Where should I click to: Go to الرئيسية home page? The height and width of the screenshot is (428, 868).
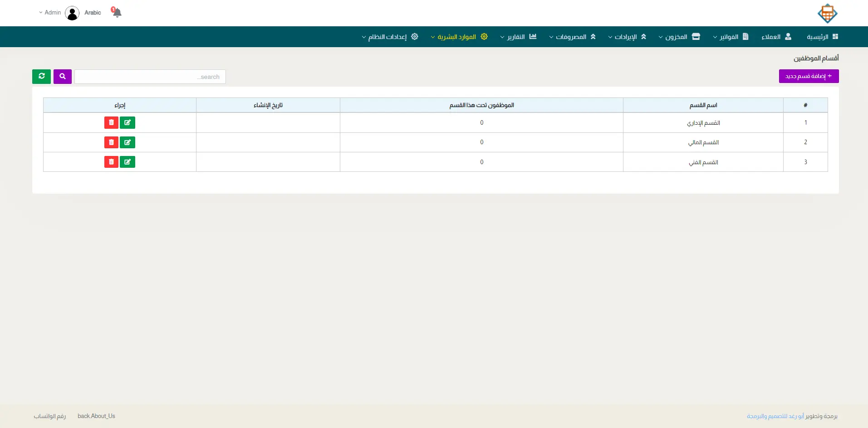point(822,37)
